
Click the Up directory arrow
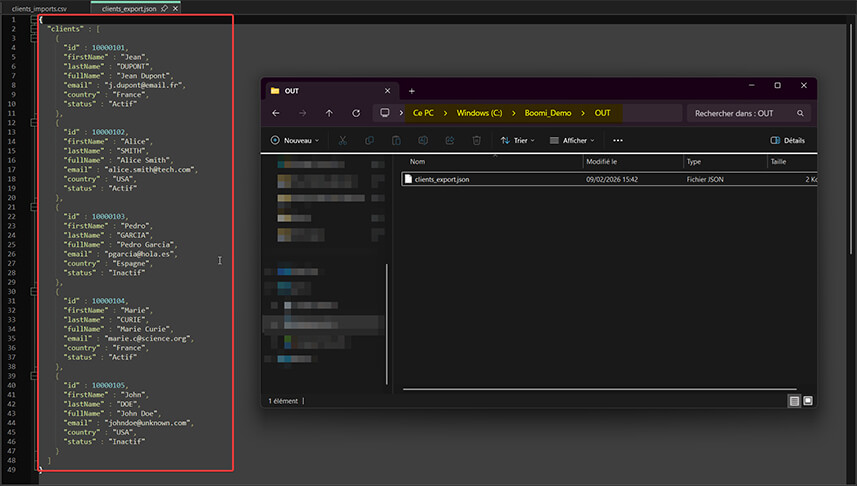[x=329, y=113]
